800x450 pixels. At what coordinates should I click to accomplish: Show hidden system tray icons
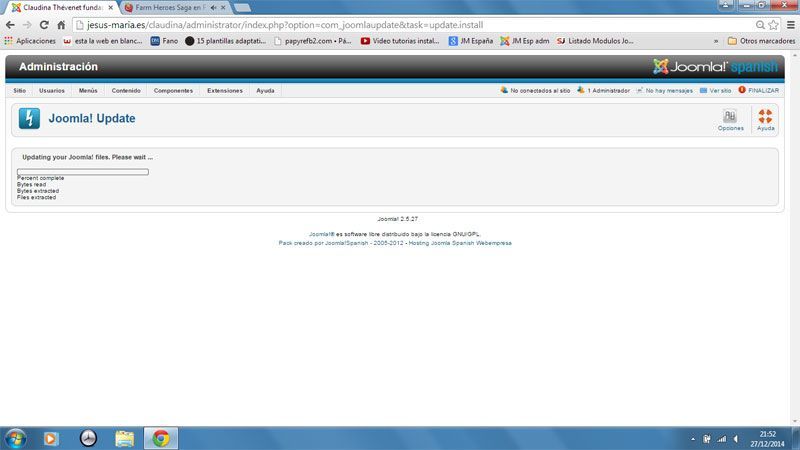[693, 439]
